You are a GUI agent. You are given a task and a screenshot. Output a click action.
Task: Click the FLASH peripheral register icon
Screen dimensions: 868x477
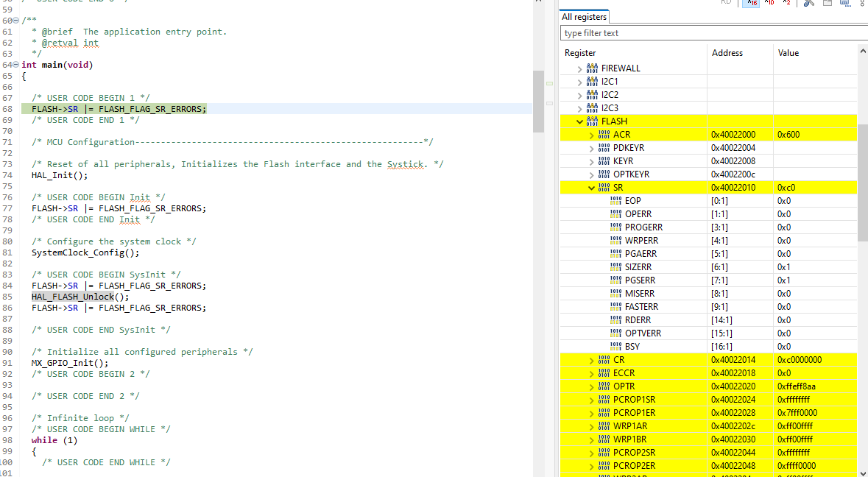[592, 121]
